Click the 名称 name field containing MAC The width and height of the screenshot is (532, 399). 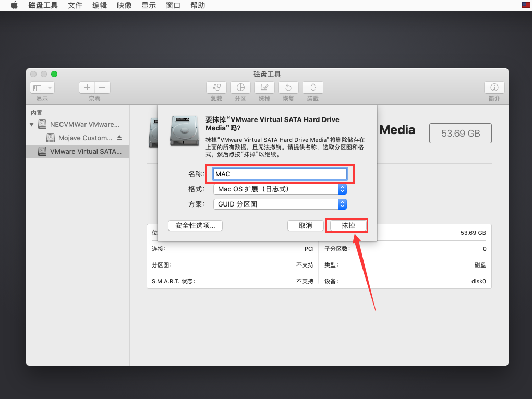[280, 174]
